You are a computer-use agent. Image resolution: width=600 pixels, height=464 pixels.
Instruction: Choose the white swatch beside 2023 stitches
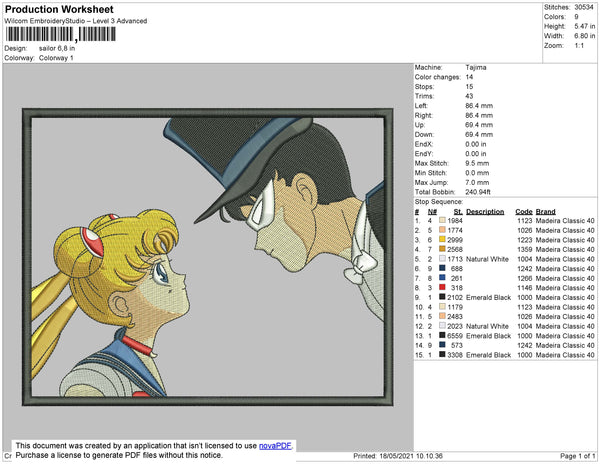point(442,326)
